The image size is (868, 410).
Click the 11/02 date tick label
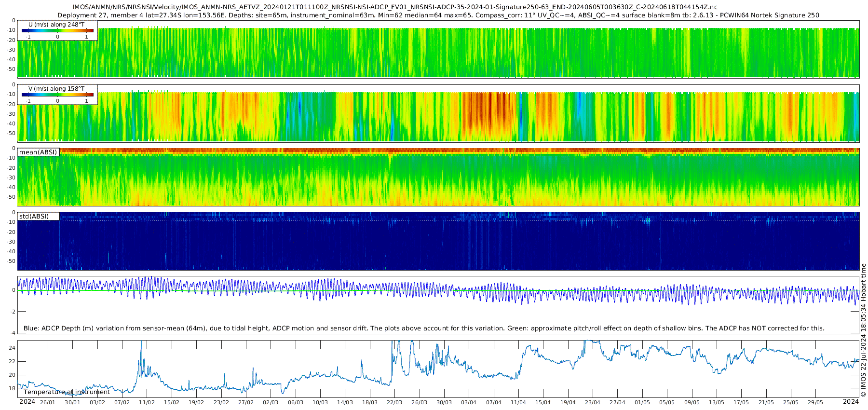coord(147,402)
